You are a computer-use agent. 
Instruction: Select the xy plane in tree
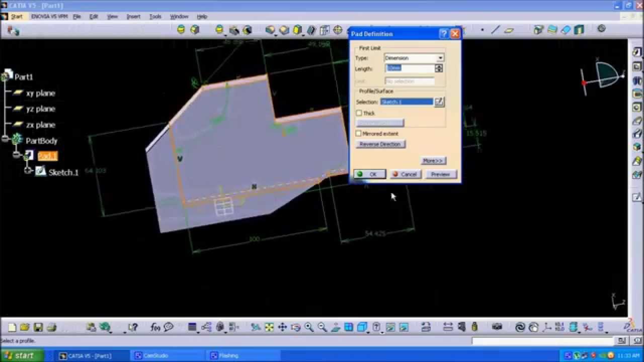pos(41,93)
